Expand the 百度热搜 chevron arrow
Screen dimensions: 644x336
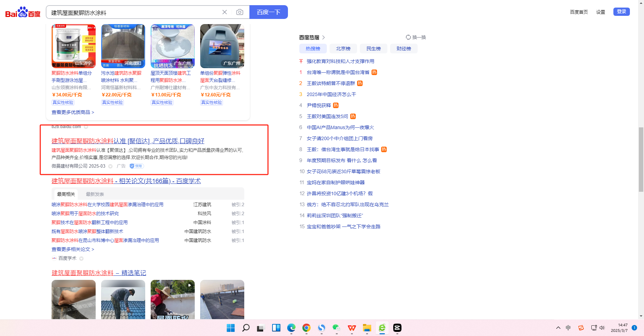tap(323, 37)
